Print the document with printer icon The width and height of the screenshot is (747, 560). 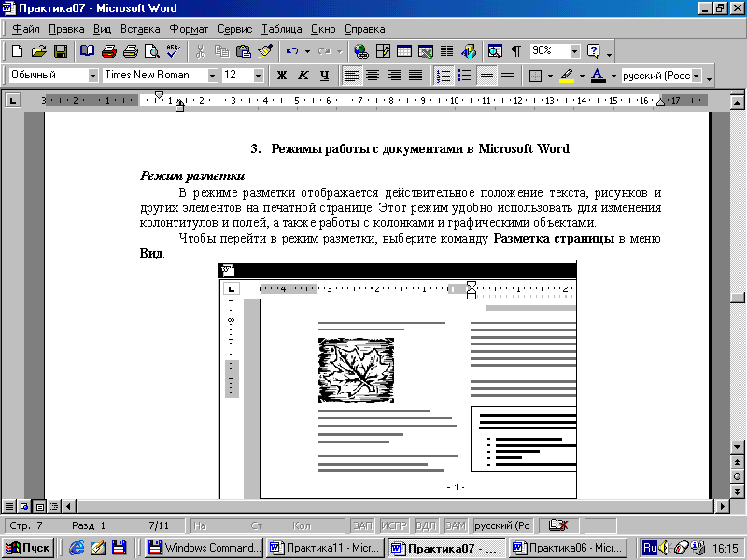(131, 51)
